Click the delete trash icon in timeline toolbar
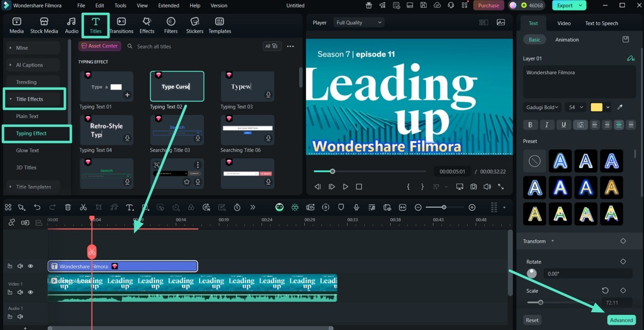 (x=68, y=207)
